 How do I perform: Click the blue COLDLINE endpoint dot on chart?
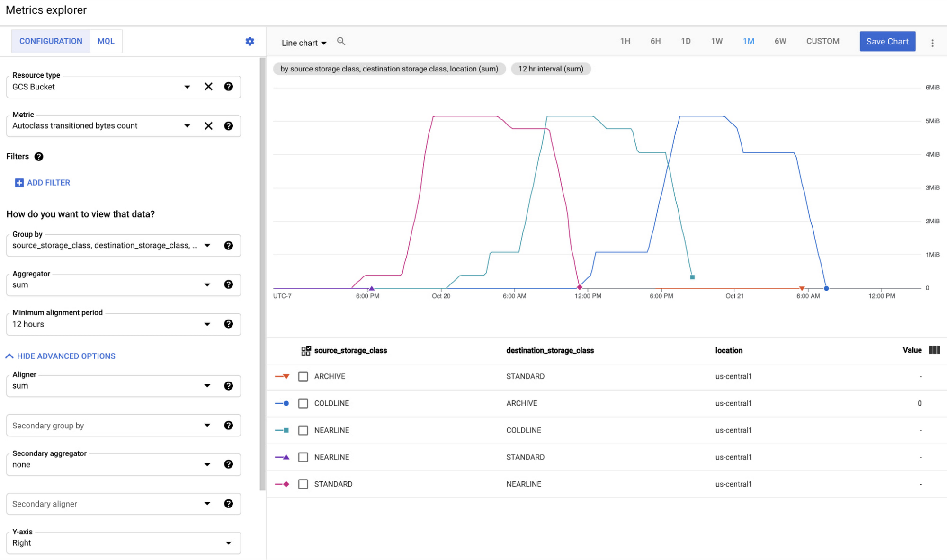tap(826, 288)
